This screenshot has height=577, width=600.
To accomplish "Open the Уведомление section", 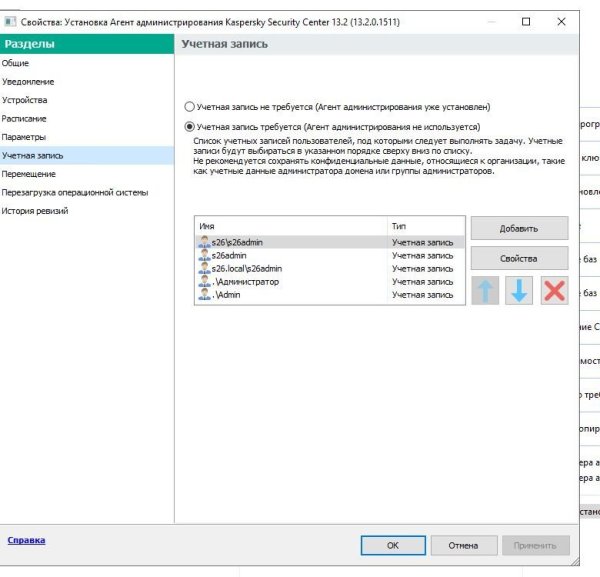I will [x=87, y=81].
